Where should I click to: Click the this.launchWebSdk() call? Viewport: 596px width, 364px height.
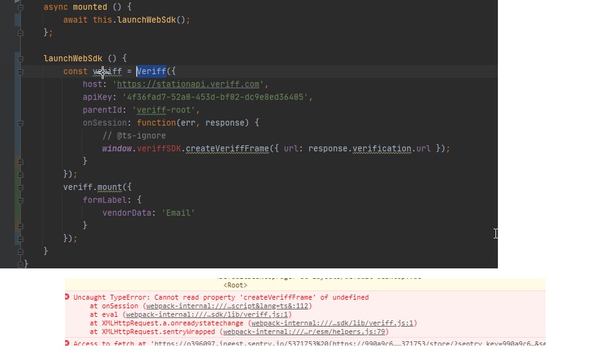click(x=141, y=20)
